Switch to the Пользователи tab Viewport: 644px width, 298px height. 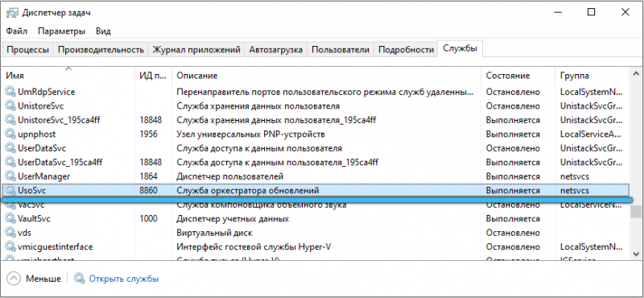(341, 50)
